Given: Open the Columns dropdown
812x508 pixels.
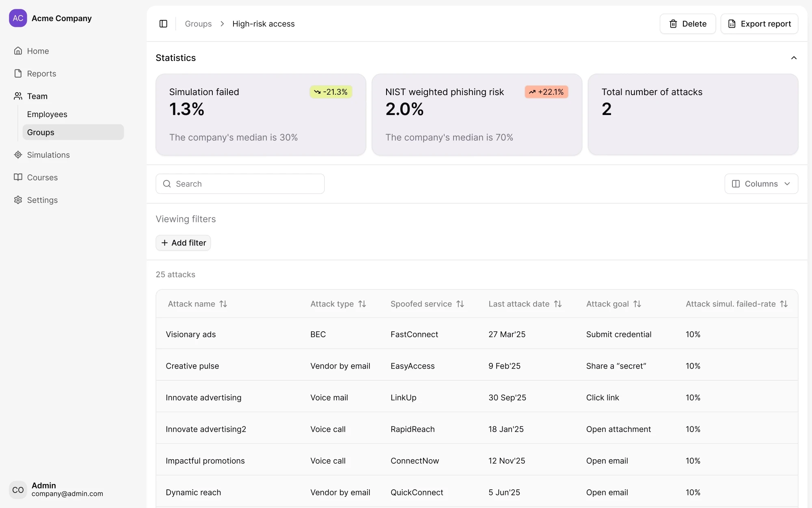Looking at the screenshot, I should pyautogui.click(x=761, y=184).
